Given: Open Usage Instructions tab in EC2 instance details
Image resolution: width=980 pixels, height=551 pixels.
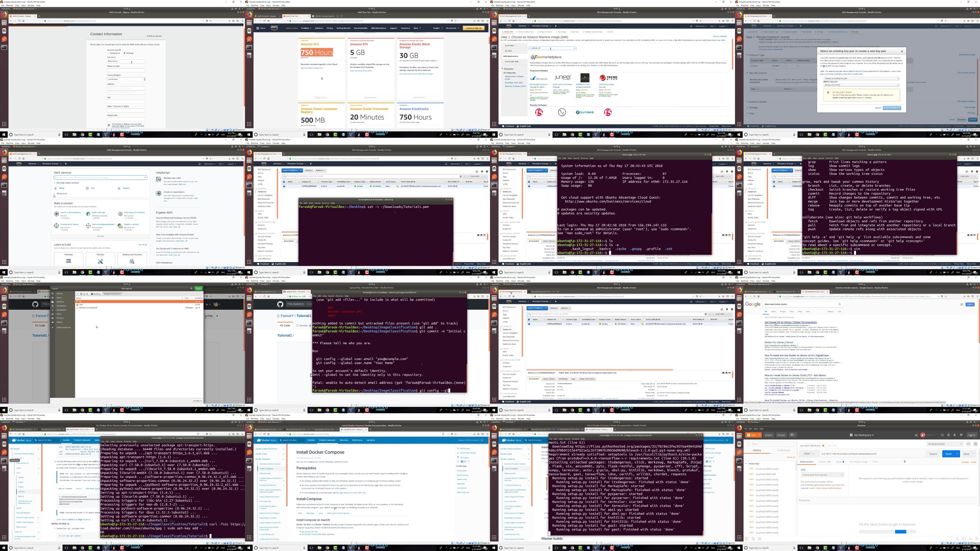Looking at the screenshot, I should [587, 379].
